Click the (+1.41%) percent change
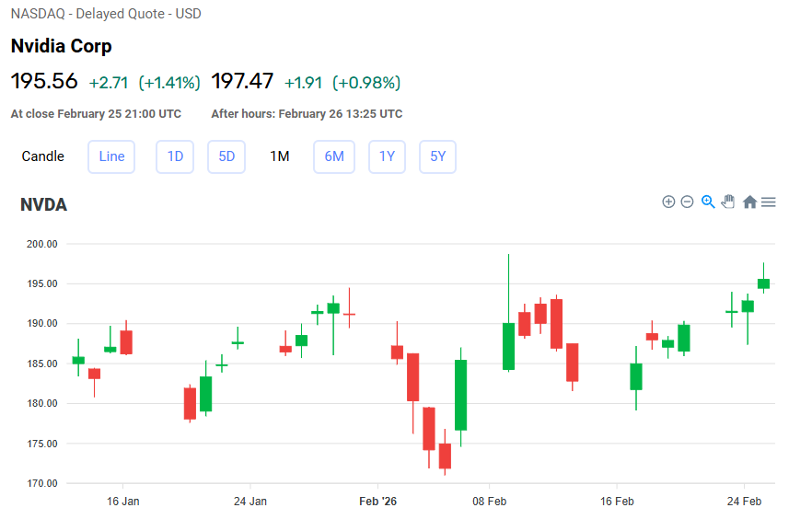Screen dimensions: 812x531 coord(169,83)
